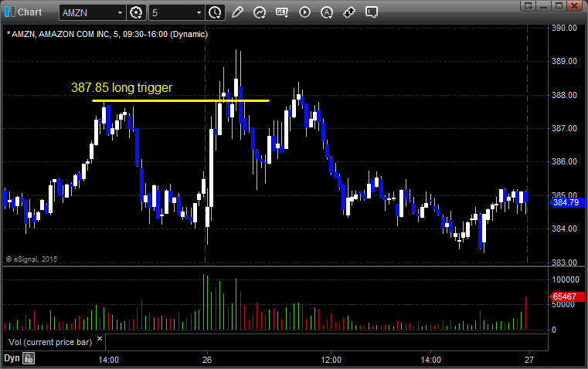Image resolution: width=588 pixels, height=369 pixels.
Task: Click the 386.00 price axis label
Action: click(564, 161)
